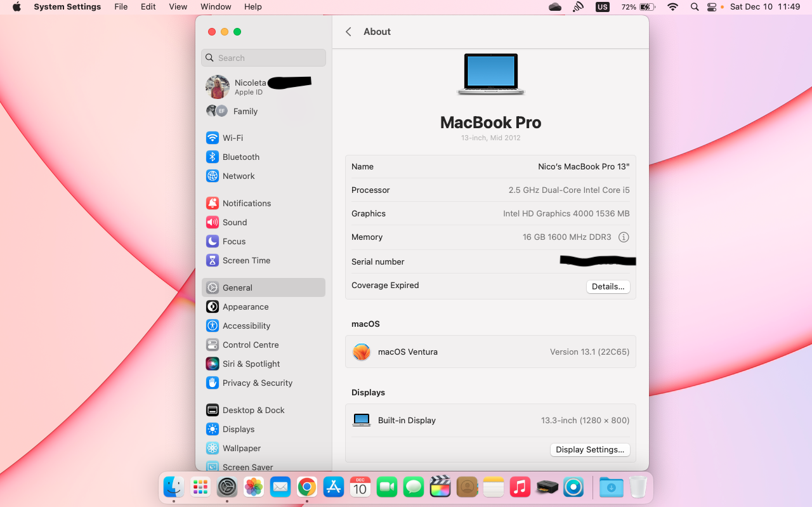Open Appearance settings
812x507 pixels.
pyautogui.click(x=263, y=306)
